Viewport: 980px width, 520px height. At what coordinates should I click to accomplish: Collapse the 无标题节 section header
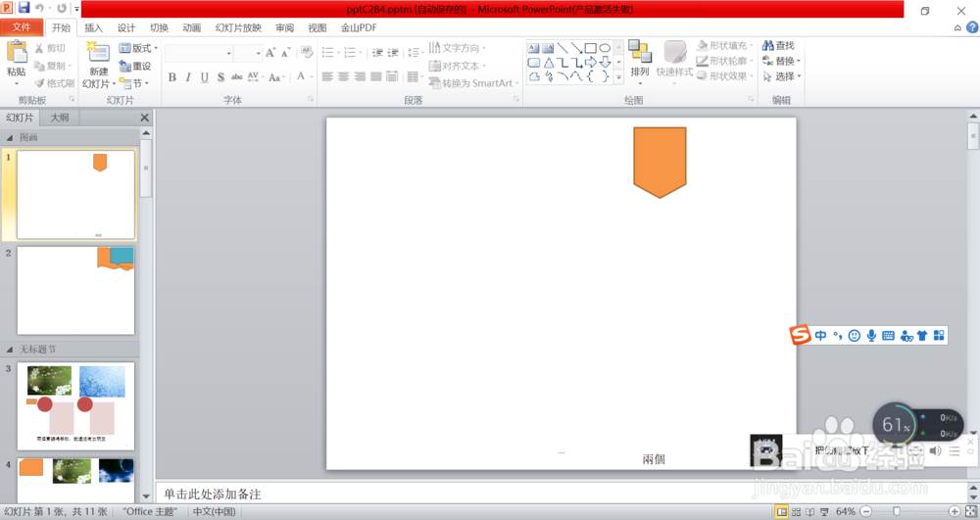[x=10, y=350]
